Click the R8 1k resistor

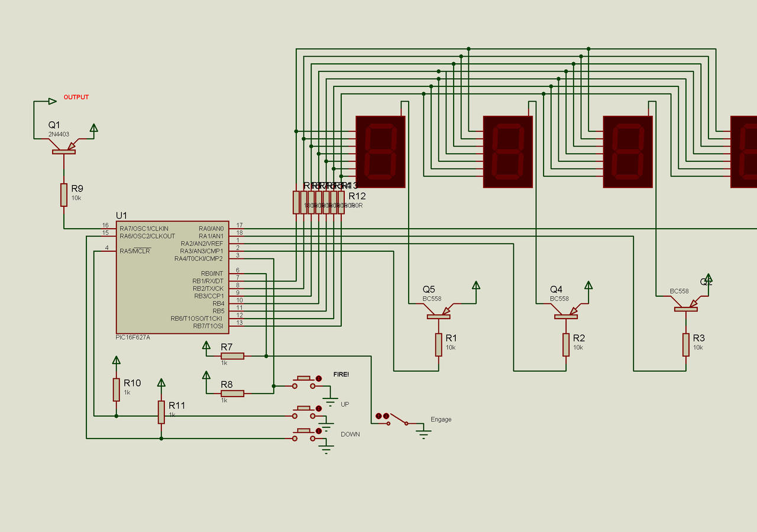pos(232,393)
